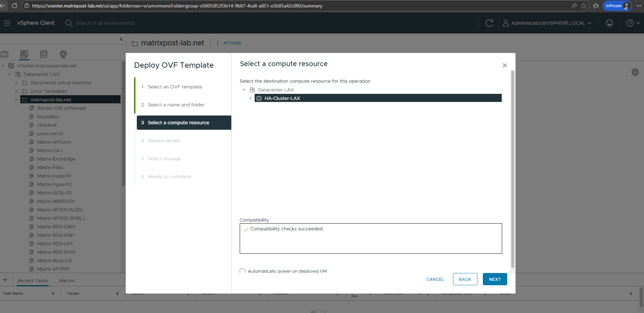The height and width of the screenshot is (313, 644).
Task: Open the vSphere hamburger menu
Action: click(7, 23)
